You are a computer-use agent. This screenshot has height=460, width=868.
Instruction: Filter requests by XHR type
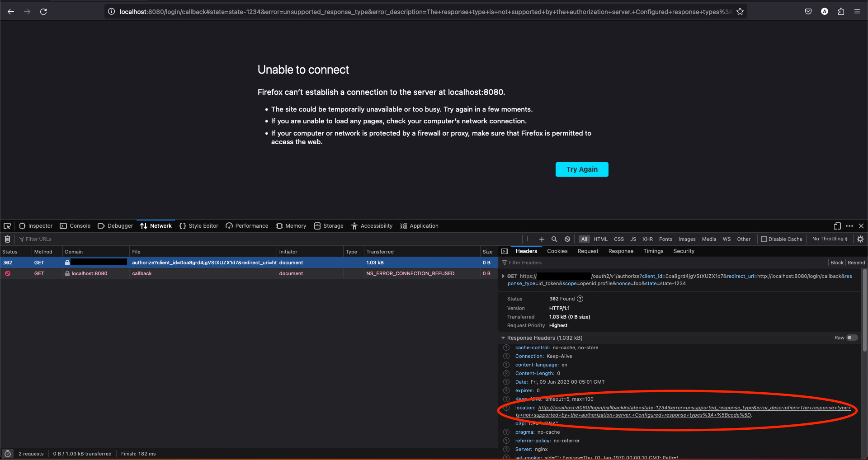[647, 239]
